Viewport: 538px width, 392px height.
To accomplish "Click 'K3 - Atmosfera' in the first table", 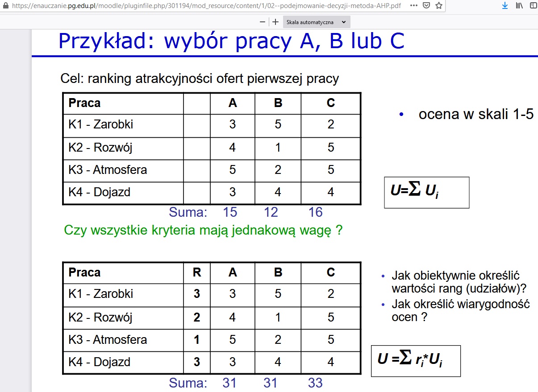I will (x=108, y=170).
